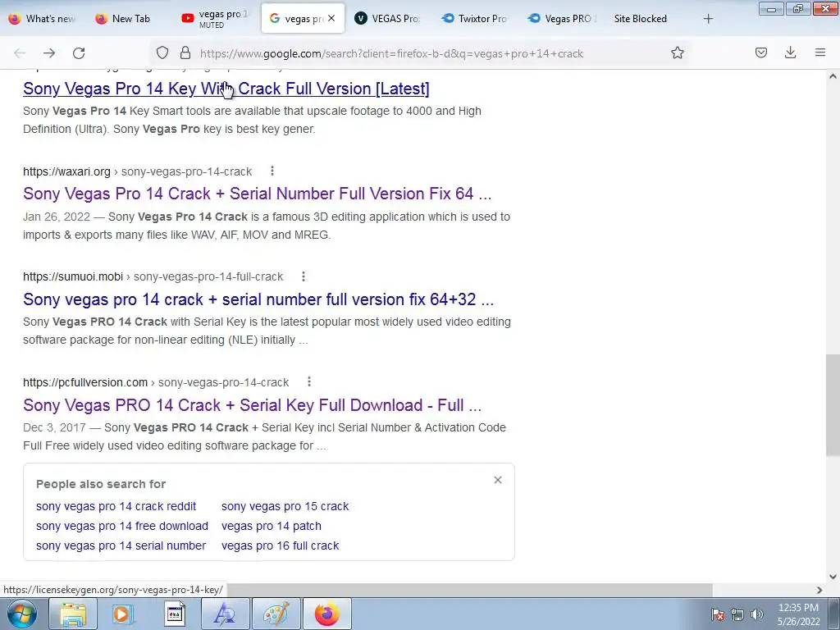
Task: Open the Firefox application menu
Action: [x=820, y=53]
